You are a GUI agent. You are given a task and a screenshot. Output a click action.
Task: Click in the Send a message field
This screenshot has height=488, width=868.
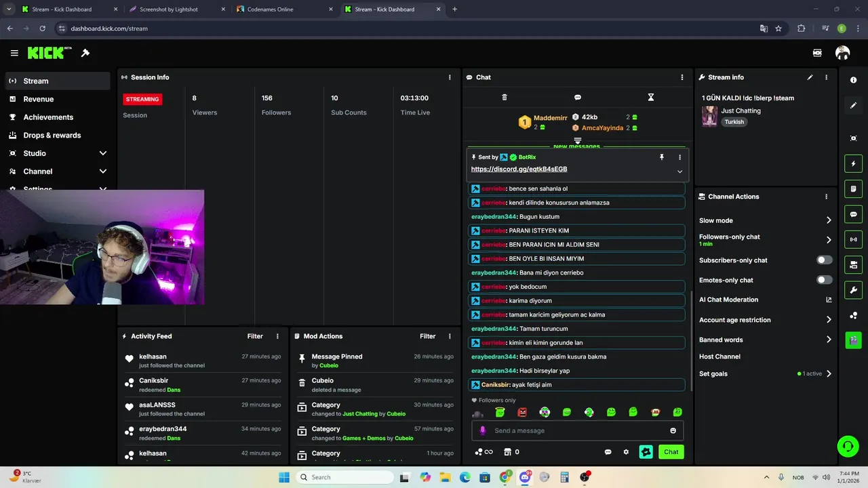(577, 430)
